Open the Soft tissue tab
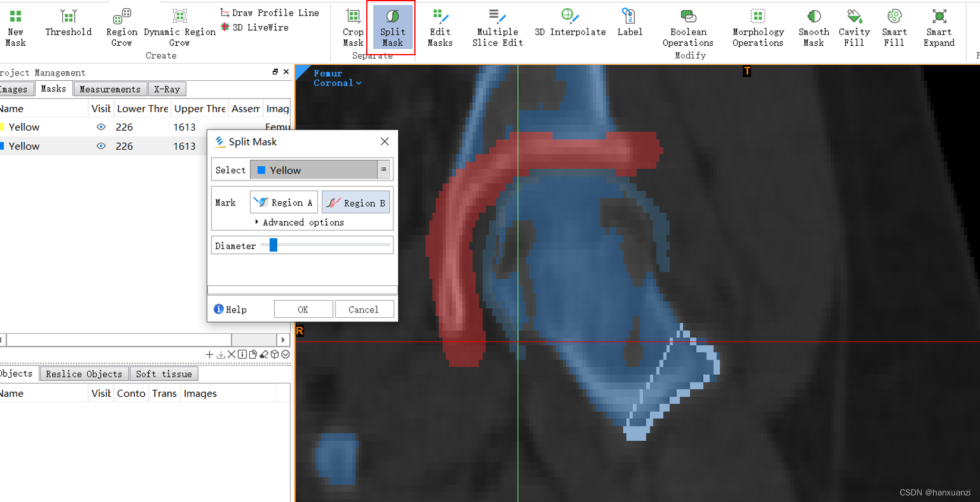The height and width of the screenshot is (502, 980). [164, 374]
